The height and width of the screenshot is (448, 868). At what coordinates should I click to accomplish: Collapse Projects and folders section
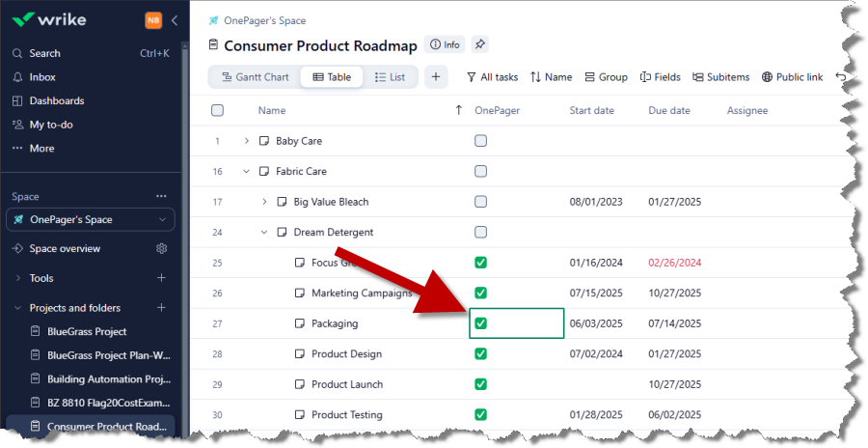(17, 308)
